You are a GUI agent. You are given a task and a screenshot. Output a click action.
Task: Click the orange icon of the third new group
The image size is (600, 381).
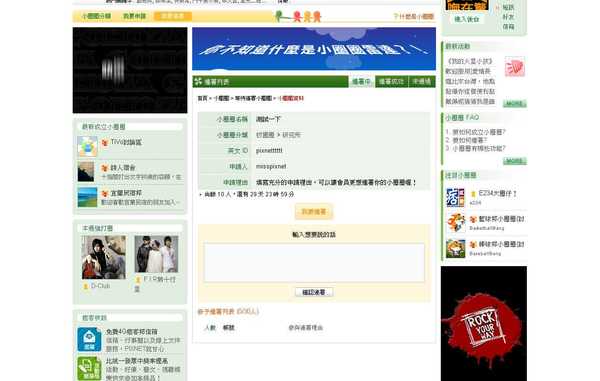pos(105,194)
